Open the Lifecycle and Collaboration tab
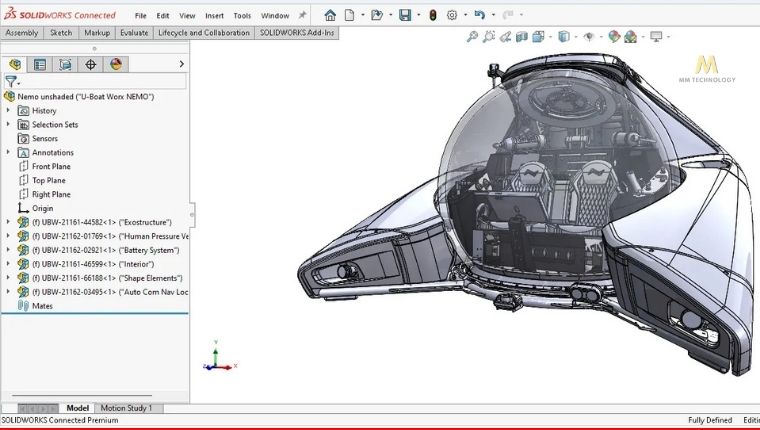This screenshot has width=760, height=430. (x=204, y=33)
